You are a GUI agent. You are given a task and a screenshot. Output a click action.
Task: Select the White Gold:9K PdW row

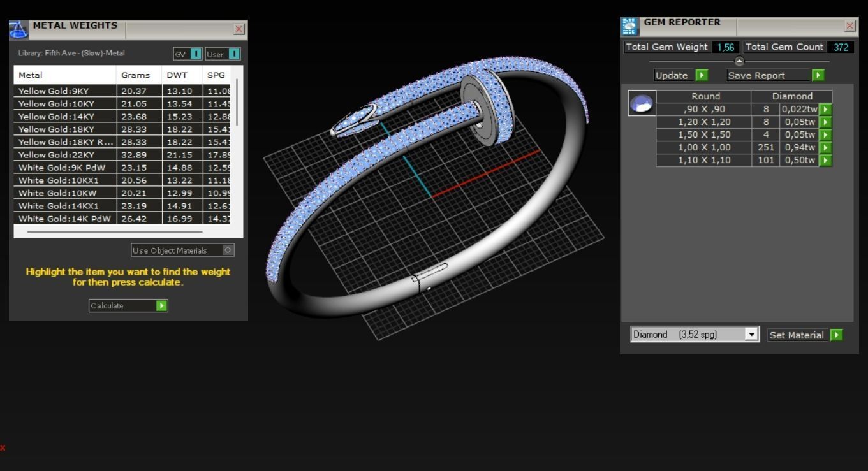[122, 168]
